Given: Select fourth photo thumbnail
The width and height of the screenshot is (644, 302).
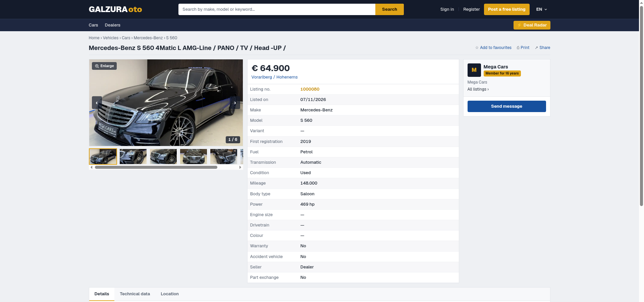Looking at the screenshot, I should (x=194, y=156).
